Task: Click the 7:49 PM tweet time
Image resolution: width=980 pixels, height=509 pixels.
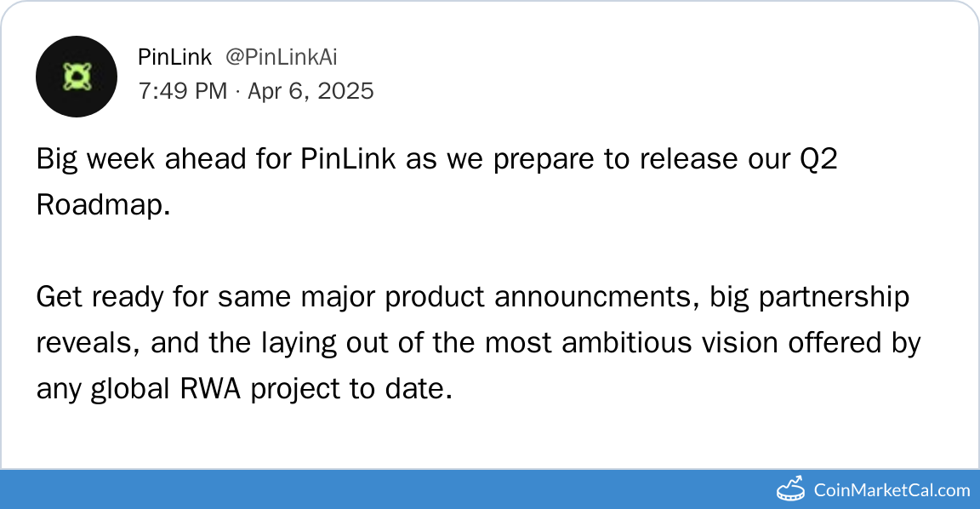Action: click(x=182, y=91)
